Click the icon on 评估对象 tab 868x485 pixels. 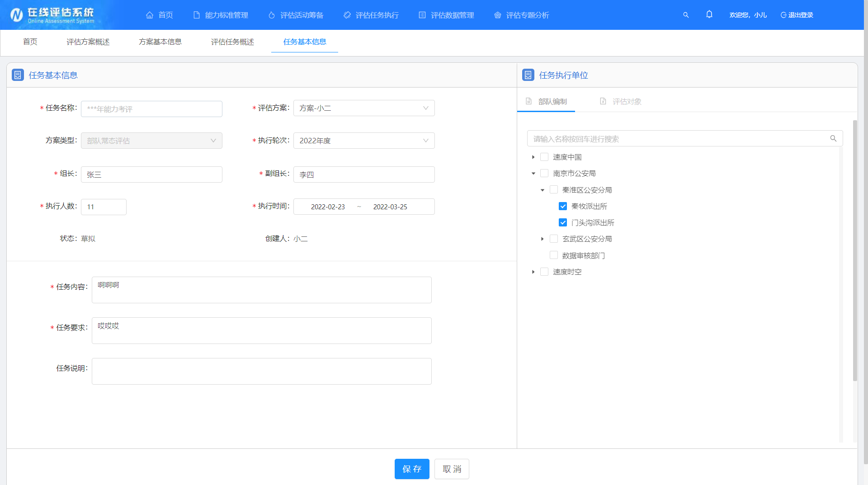click(603, 101)
